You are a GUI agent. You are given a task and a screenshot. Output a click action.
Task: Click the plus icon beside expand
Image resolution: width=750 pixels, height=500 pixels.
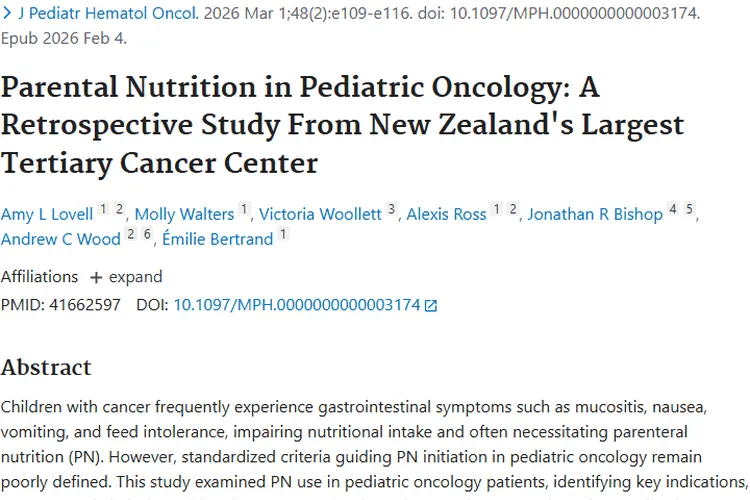pyautogui.click(x=96, y=277)
